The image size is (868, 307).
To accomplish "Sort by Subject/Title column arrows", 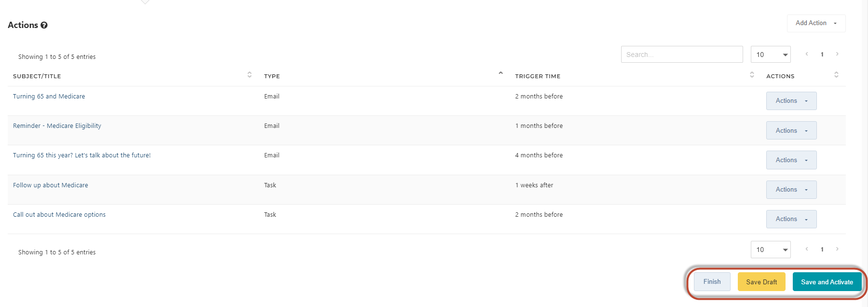I will [x=249, y=75].
